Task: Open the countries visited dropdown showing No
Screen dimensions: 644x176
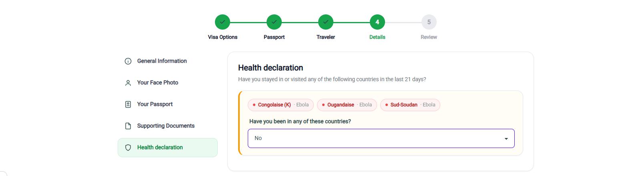Action: tap(381, 138)
